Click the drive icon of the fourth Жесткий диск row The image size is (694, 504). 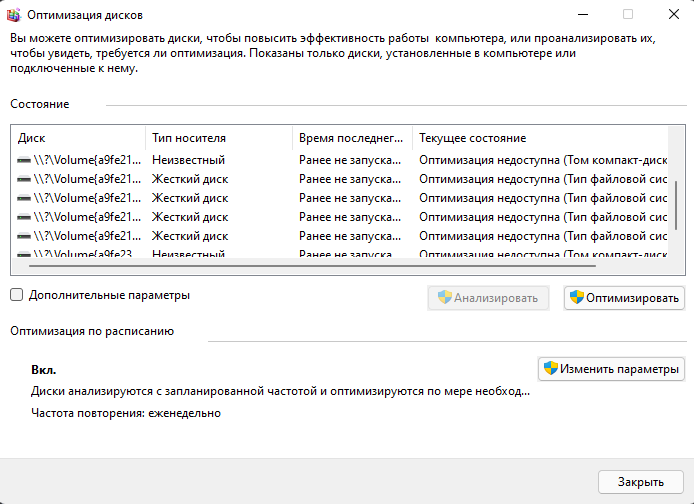click(x=24, y=236)
